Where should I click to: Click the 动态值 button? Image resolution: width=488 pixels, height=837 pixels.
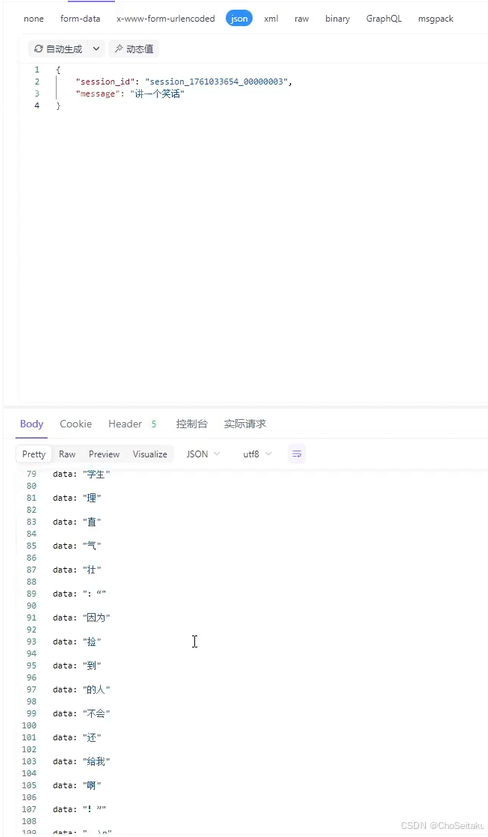134,49
